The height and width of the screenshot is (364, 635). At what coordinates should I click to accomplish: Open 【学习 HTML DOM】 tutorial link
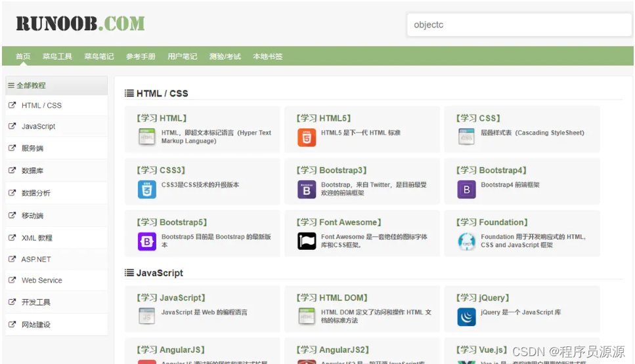point(332,298)
